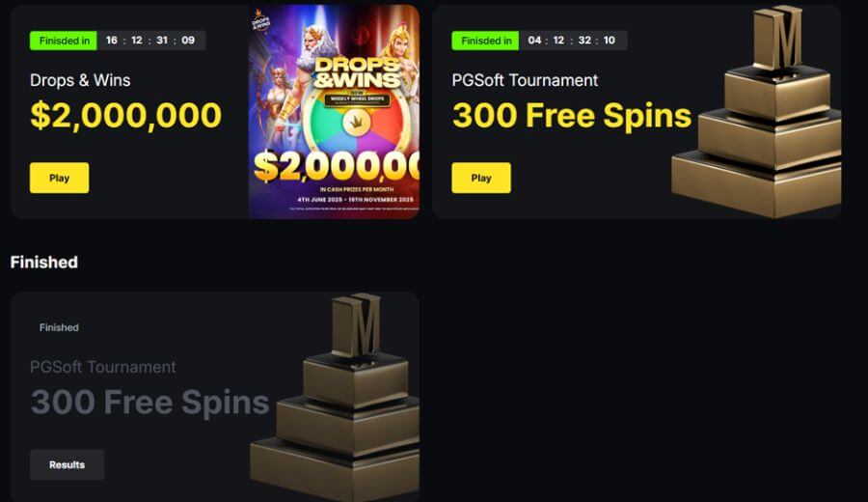Click the small Drops & Wins logo in the banner corner
Viewport: 868px width, 502px height.
coord(260,20)
